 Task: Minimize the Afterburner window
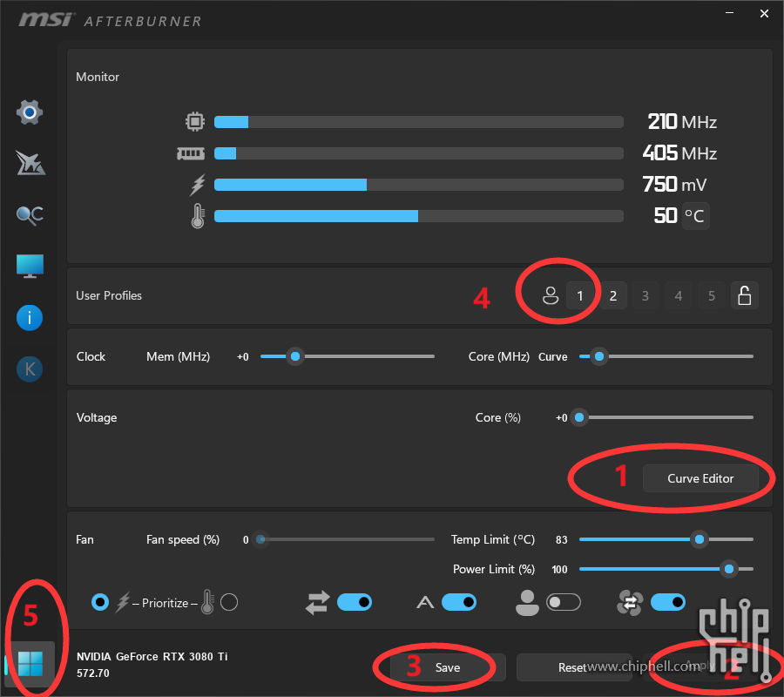tap(729, 13)
